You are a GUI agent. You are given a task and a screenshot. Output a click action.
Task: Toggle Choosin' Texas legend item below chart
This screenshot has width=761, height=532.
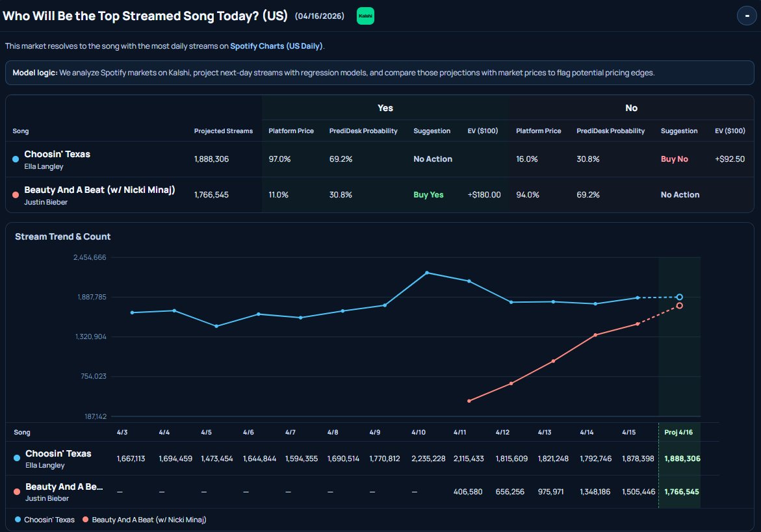(x=45, y=520)
